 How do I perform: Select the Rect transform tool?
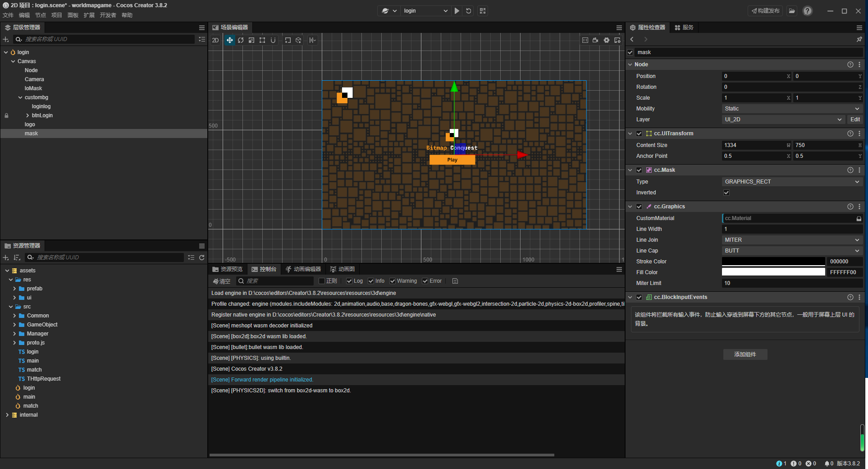(262, 40)
